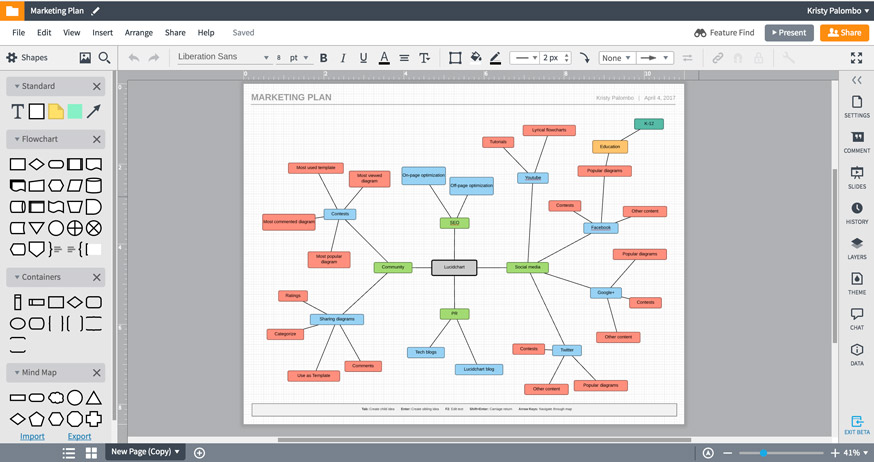Toggle underline text formatting
The width and height of the screenshot is (874, 462).
pyautogui.click(x=363, y=58)
